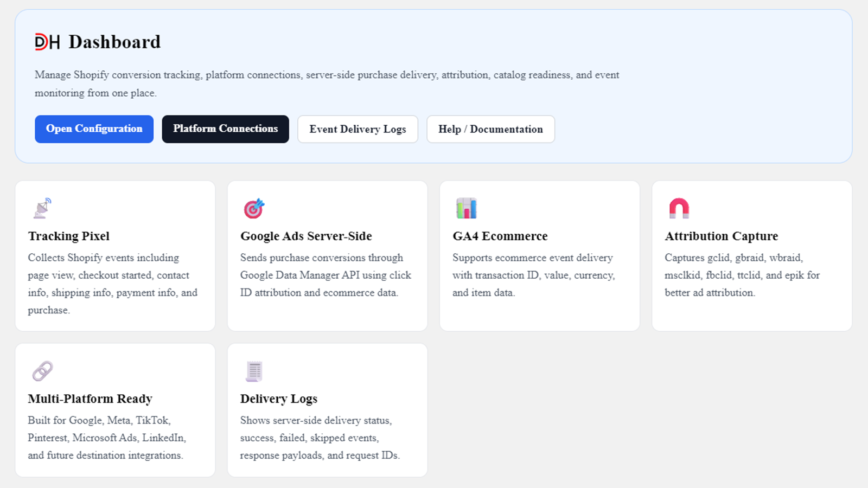868x488 pixels.
Task: Click the Tracking Pixel card title
Action: point(69,236)
